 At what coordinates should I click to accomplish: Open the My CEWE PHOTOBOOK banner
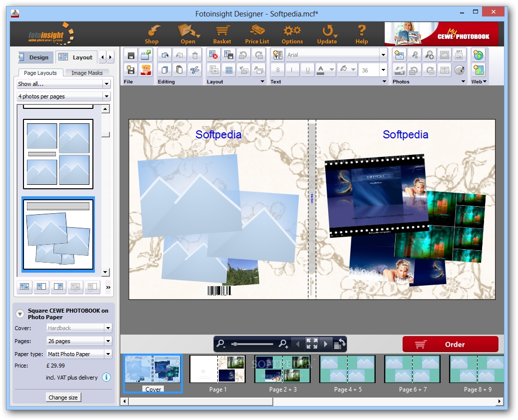point(442,33)
